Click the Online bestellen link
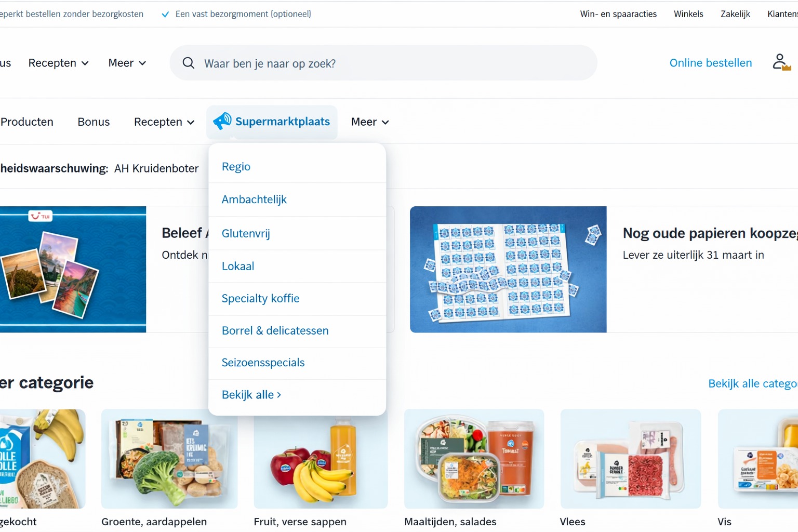This screenshot has height=532, width=798. click(x=711, y=63)
